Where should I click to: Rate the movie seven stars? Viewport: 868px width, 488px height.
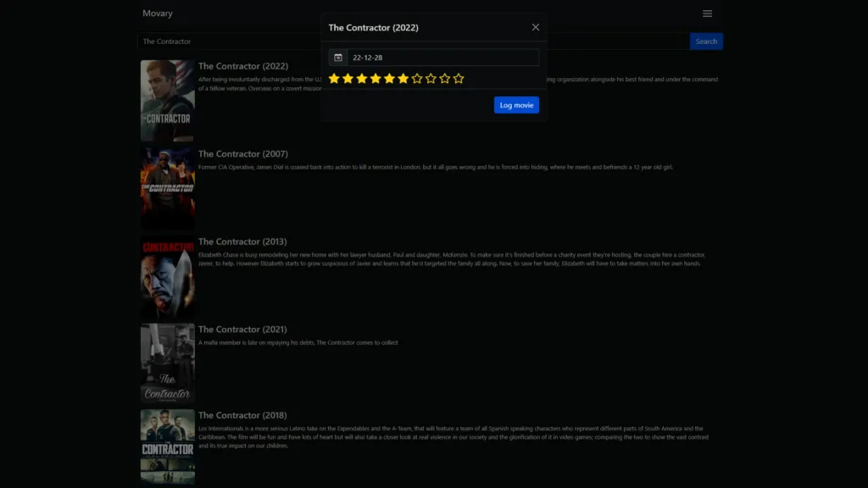coord(417,79)
